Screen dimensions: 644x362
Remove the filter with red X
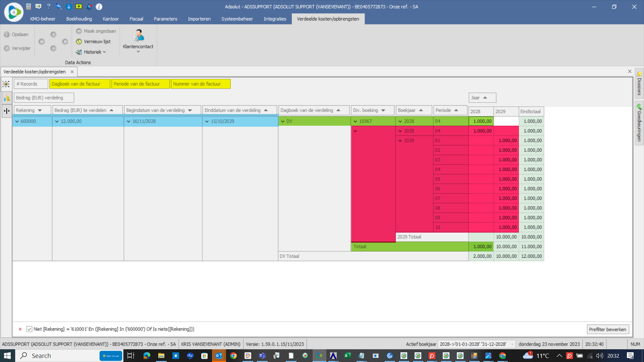20,329
